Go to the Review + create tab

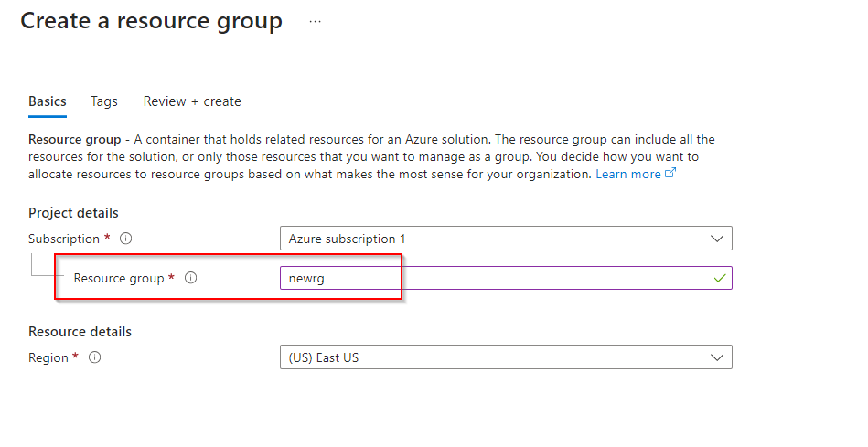pos(192,101)
